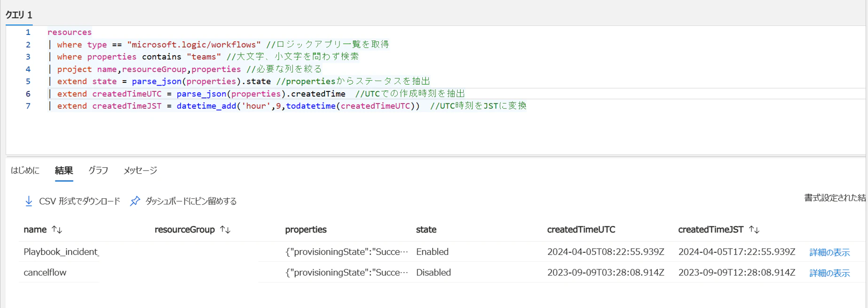Sort by resourceGroup column arrows

pos(225,230)
